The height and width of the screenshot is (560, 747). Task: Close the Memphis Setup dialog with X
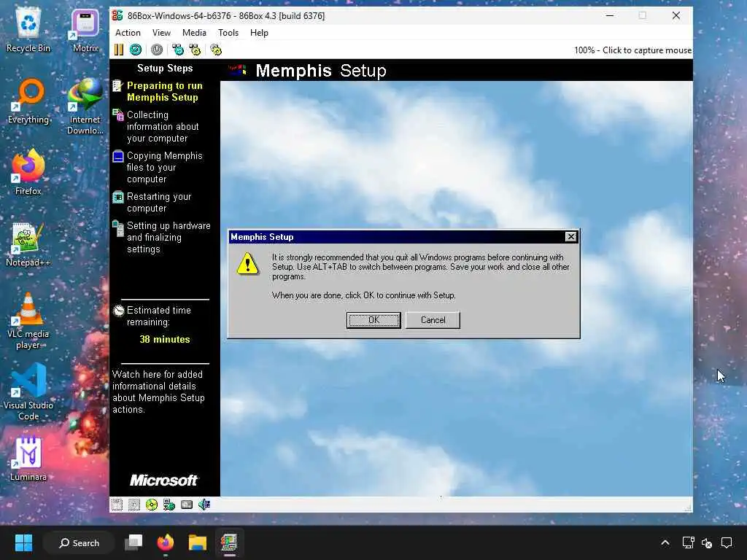point(570,237)
